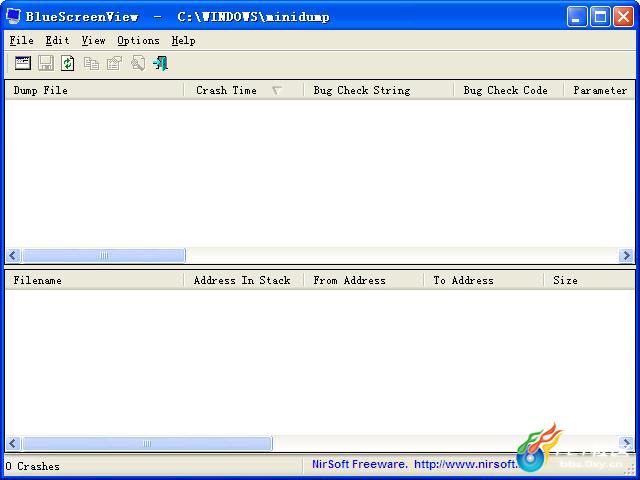Click the Save Selected Items floppy icon
640x480 pixels.
coord(46,63)
